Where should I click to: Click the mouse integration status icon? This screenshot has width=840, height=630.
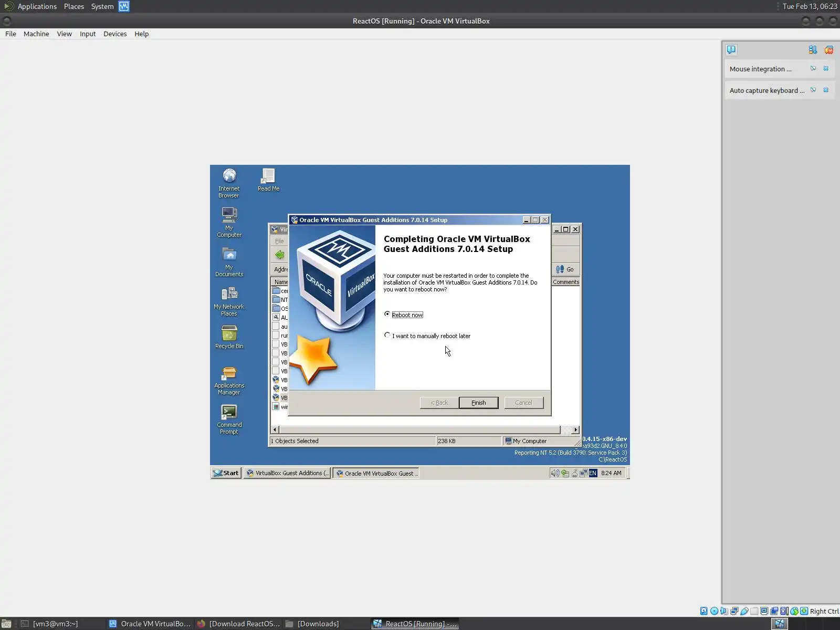pyautogui.click(x=794, y=611)
